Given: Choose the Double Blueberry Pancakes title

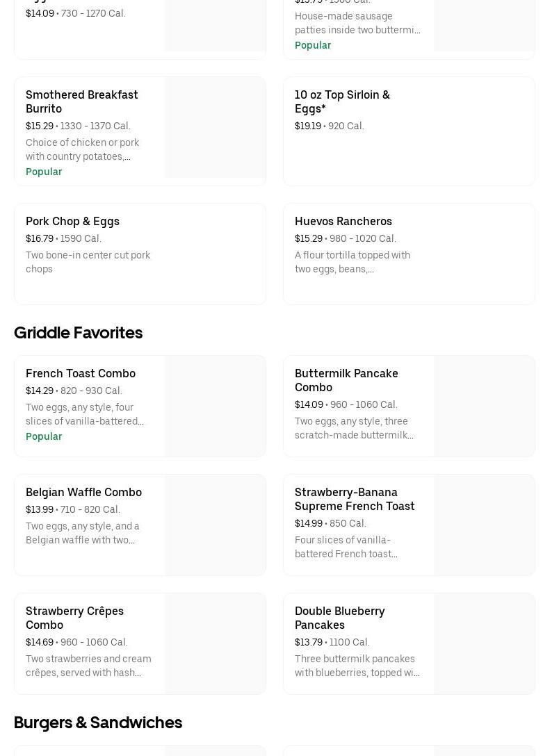Looking at the screenshot, I should (x=339, y=618).
